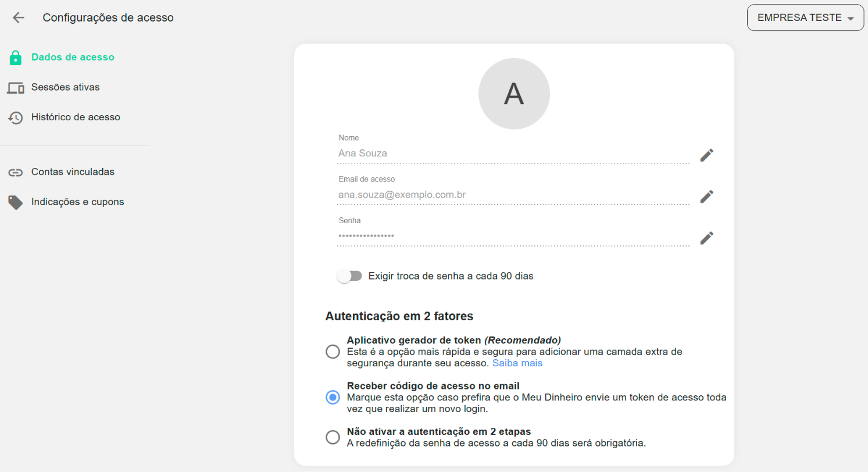This screenshot has width=868, height=472.
Task: Click the link chain icon
Action: [15, 172]
